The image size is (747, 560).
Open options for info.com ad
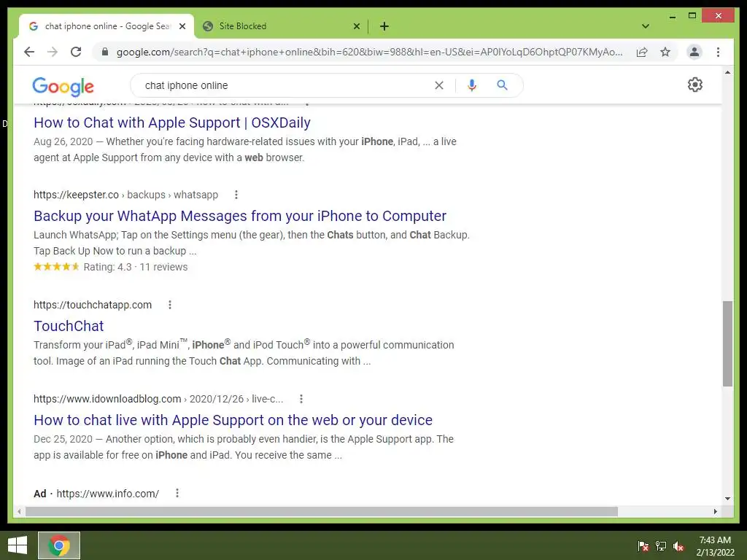click(x=177, y=494)
